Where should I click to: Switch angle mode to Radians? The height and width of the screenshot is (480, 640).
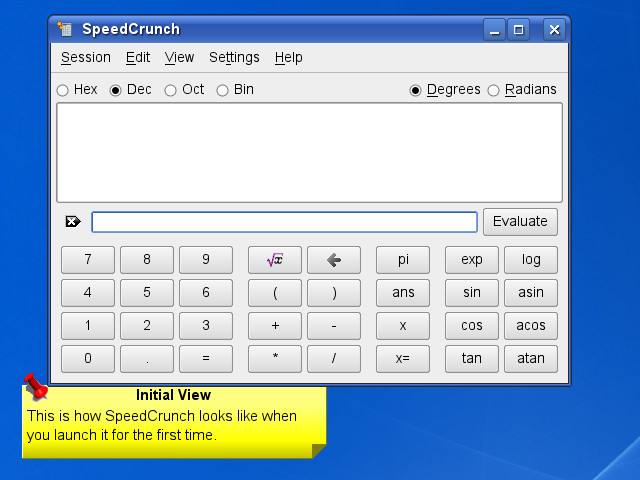point(522,89)
